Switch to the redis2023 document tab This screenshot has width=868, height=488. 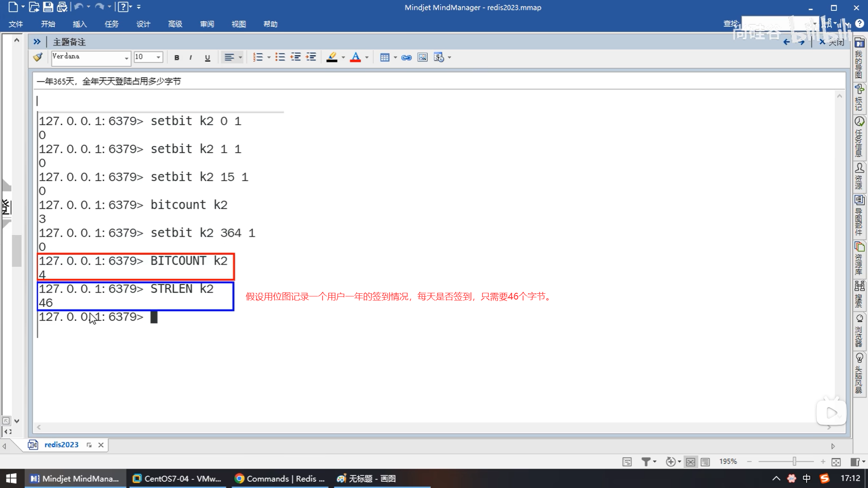[x=61, y=445]
